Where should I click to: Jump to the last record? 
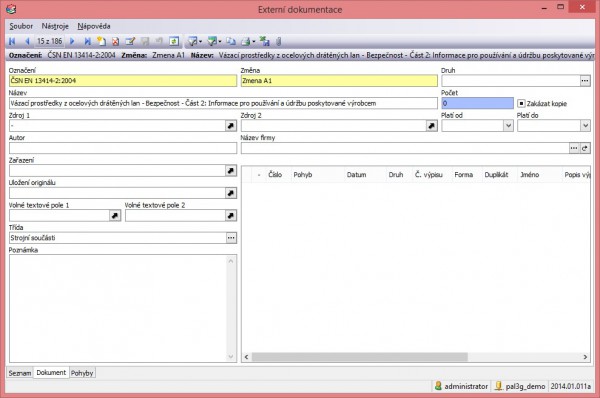tap(87, 41)
